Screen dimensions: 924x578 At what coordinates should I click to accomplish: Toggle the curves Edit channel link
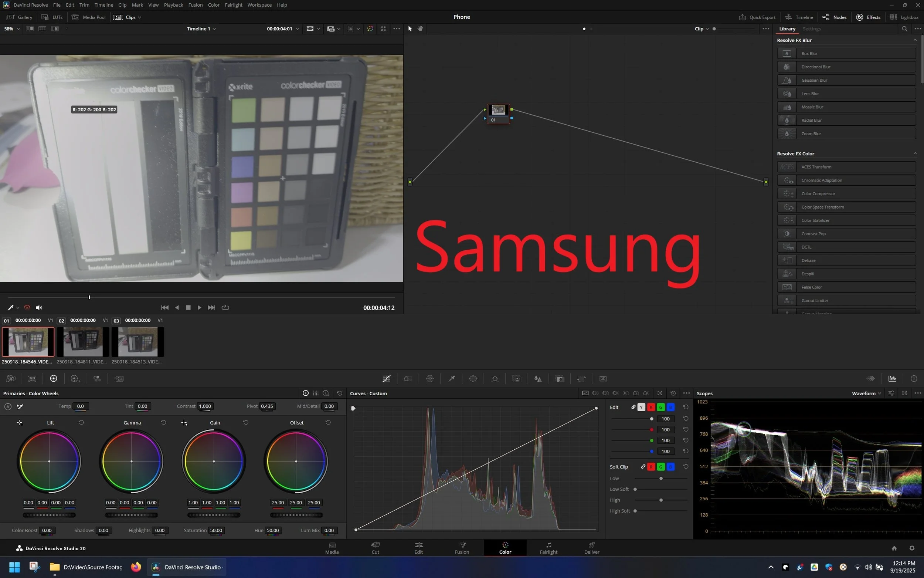tap(633, 408)
